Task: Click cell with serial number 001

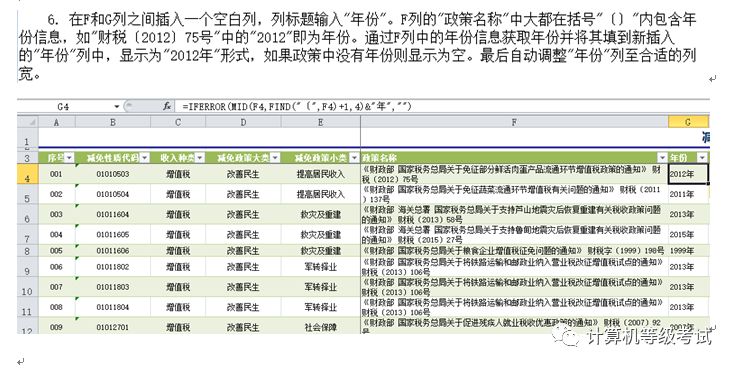Action: 56,174
